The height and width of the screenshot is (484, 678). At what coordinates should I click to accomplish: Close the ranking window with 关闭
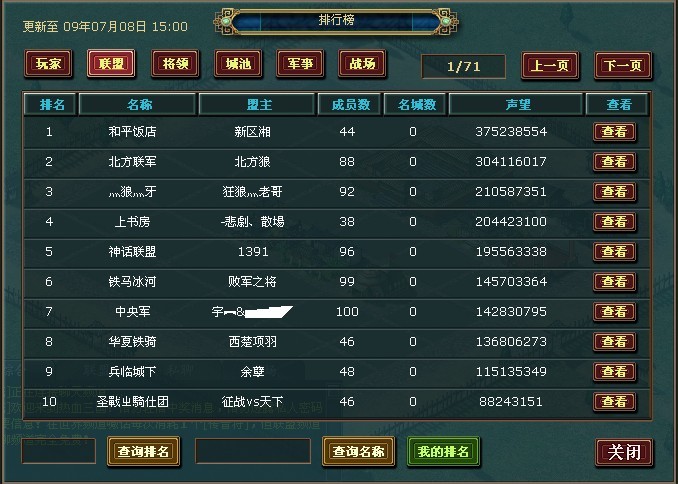point(624,453)
